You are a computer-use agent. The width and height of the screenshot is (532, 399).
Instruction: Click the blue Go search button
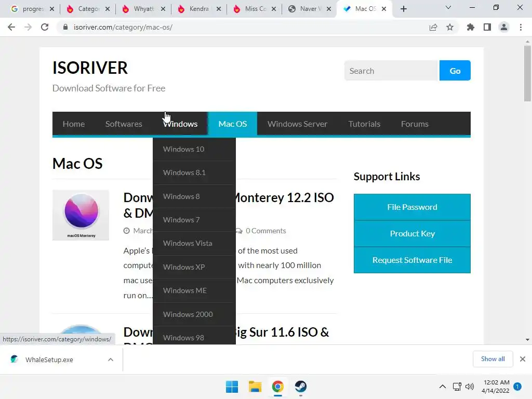tap(455, 71)
